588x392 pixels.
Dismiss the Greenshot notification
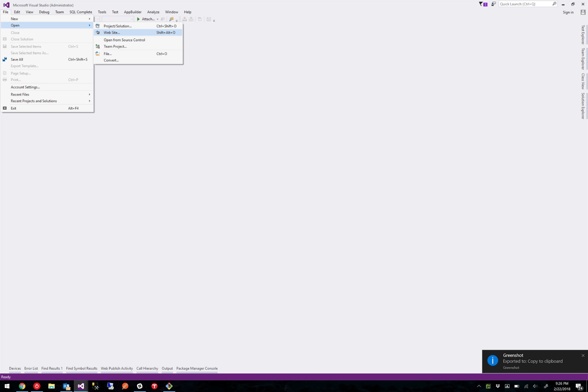(583, 356)
